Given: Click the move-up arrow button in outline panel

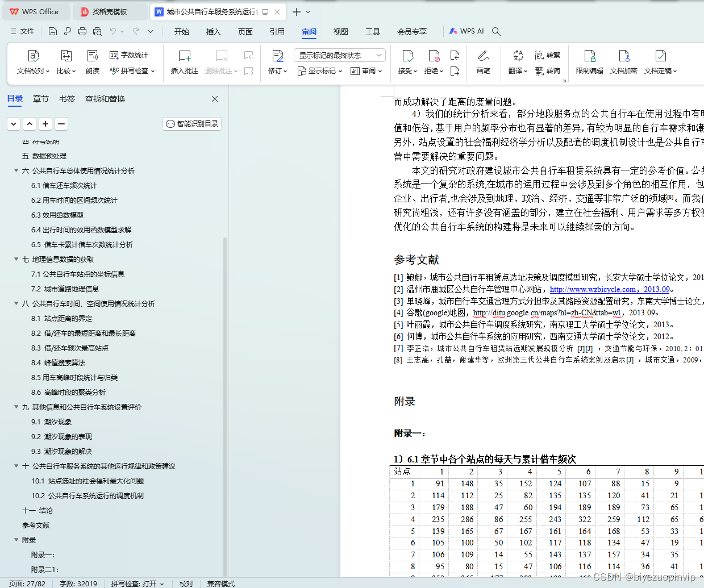Looking at the screenshot, I should (30, 123).
